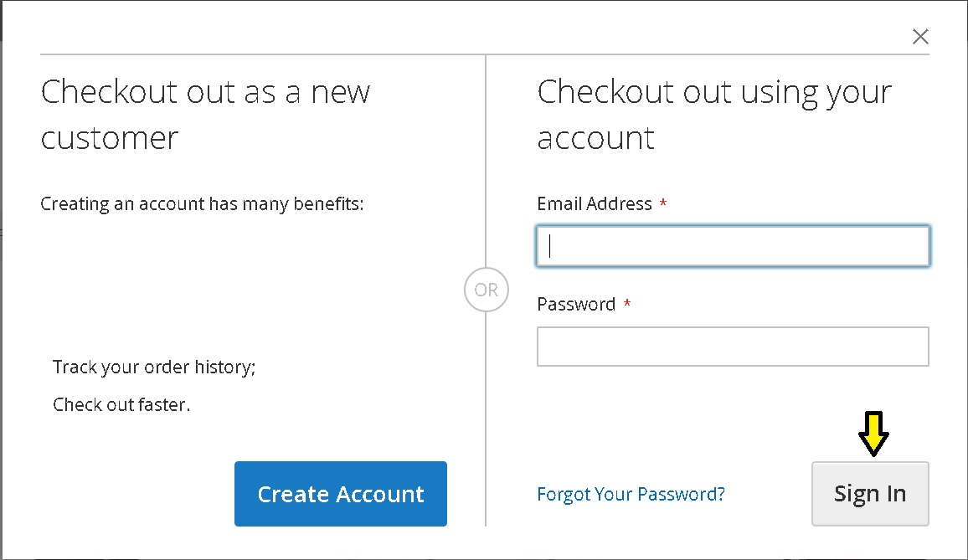Click inside the Email Address input field

[x=733, y=245]
